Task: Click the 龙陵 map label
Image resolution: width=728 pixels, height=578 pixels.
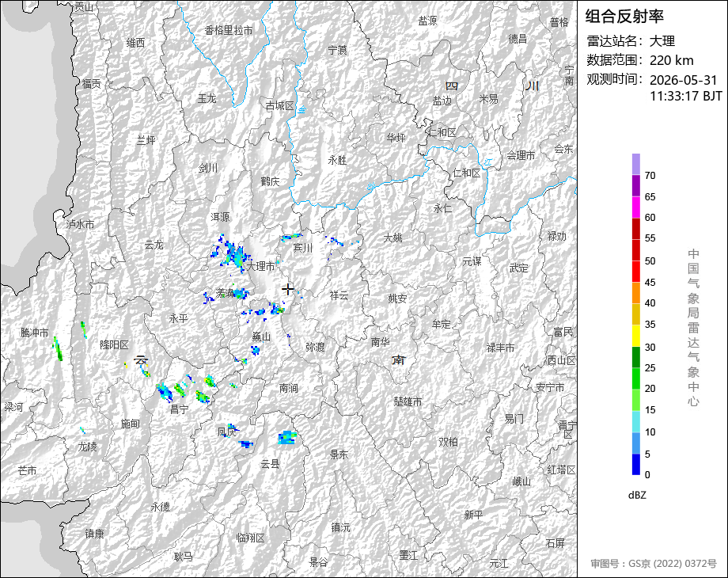Action: pyautogui.click(x=87, y=447)
